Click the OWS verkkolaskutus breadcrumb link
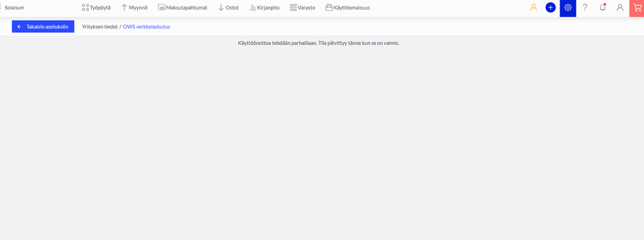This screenshot has width=644, height=240. (146, 26)
